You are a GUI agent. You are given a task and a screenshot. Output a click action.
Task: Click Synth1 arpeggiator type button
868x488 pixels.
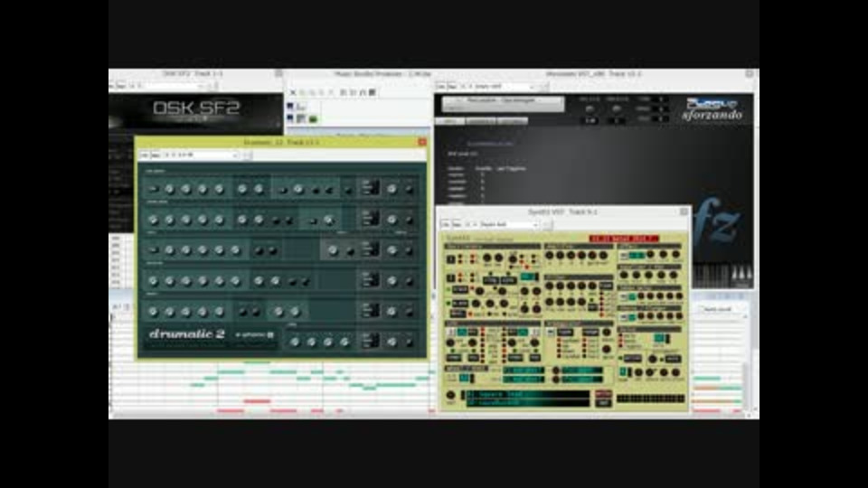pyautogui.click(x=565, y=332)
